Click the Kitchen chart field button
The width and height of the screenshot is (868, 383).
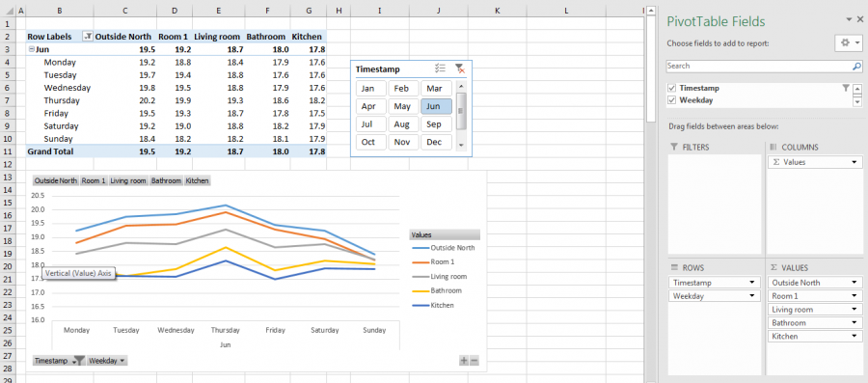point(197,181)
